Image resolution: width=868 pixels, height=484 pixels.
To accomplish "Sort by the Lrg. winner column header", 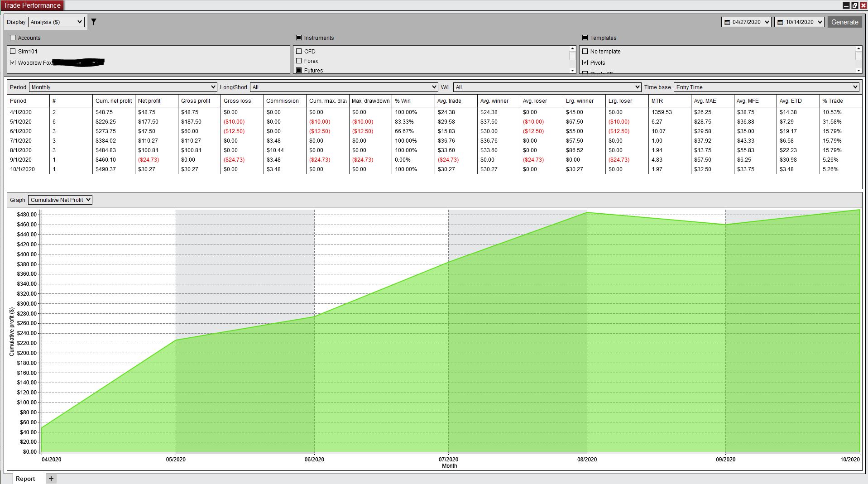I will click(584, 101).
